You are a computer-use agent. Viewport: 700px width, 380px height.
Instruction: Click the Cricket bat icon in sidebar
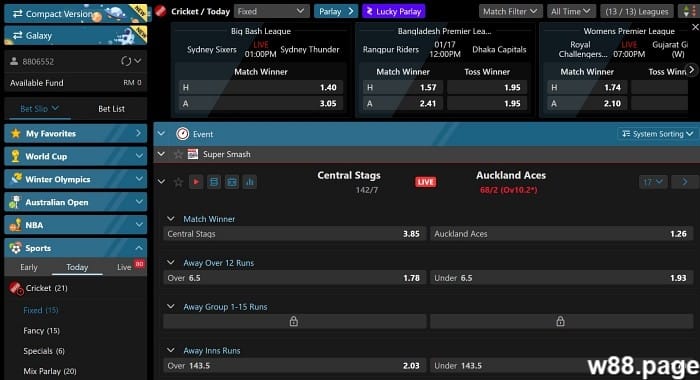pyautogui.click(x=16, y=288)
